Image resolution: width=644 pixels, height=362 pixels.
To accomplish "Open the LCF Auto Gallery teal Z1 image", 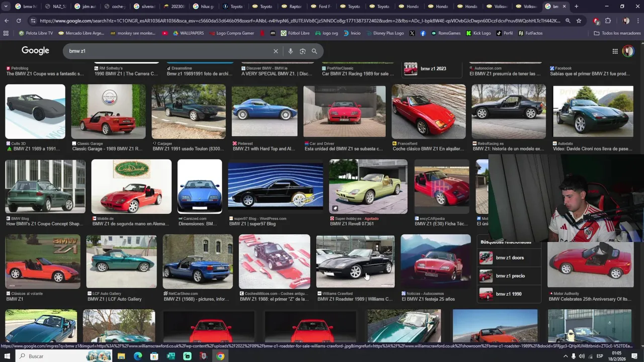I will (121, 261).
